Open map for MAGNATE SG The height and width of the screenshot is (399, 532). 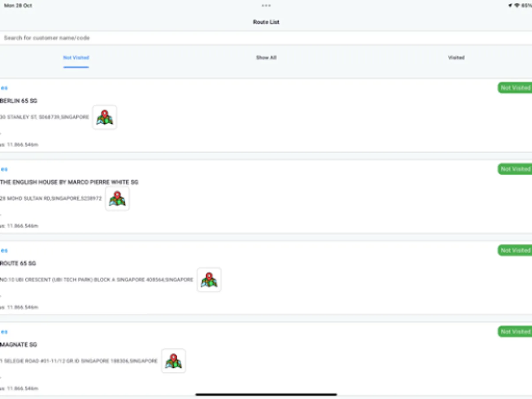pyautogui.click(x=173, y=361)
